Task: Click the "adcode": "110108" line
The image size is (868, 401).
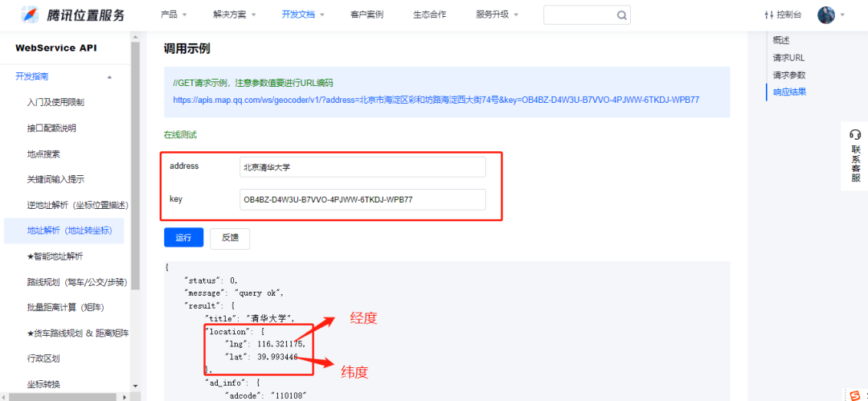Action: coord(265,395)
